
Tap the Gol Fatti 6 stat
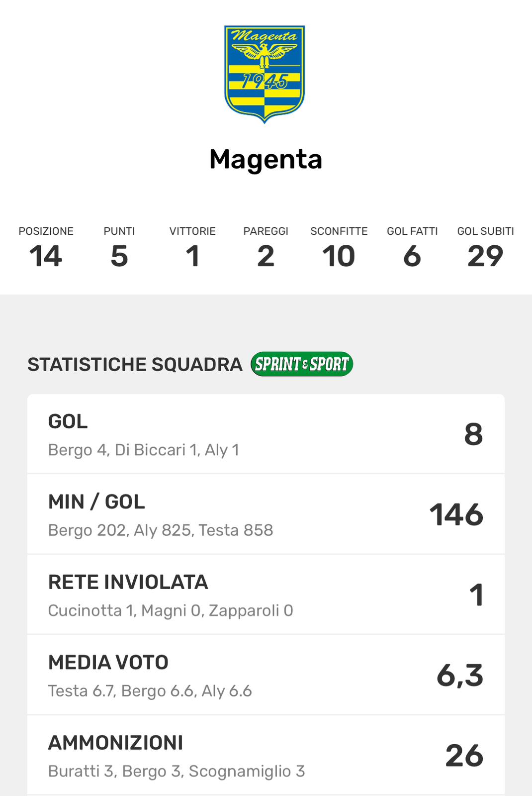tap(412, 248)
